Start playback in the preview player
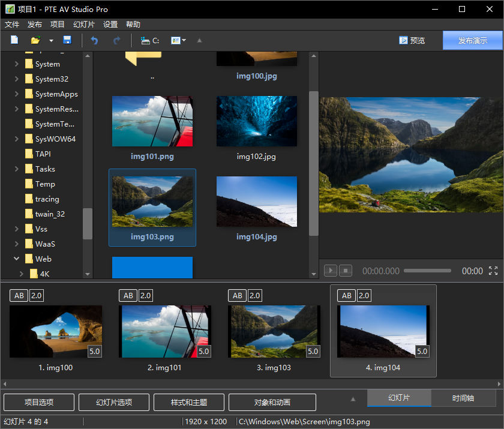 click(x=331, y=271)
